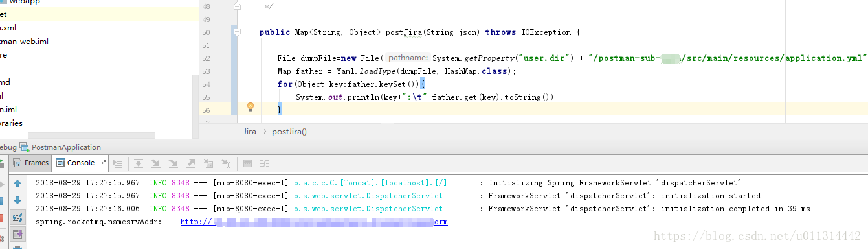Click the Jira breadcrumb
This screenshot has width=868, height=249.
[x=250, y=131]
